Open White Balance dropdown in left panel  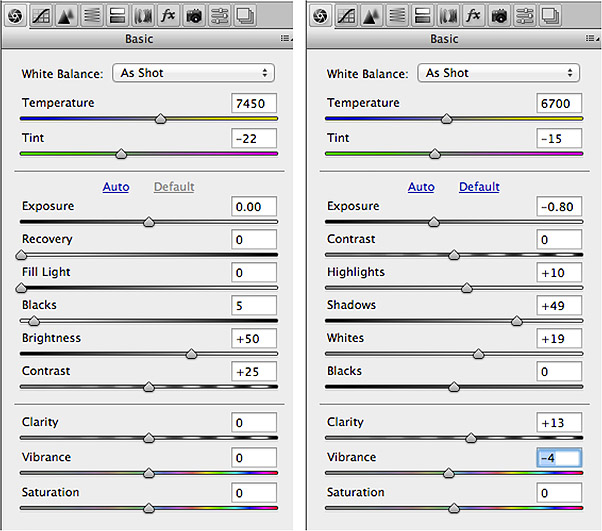194,73
